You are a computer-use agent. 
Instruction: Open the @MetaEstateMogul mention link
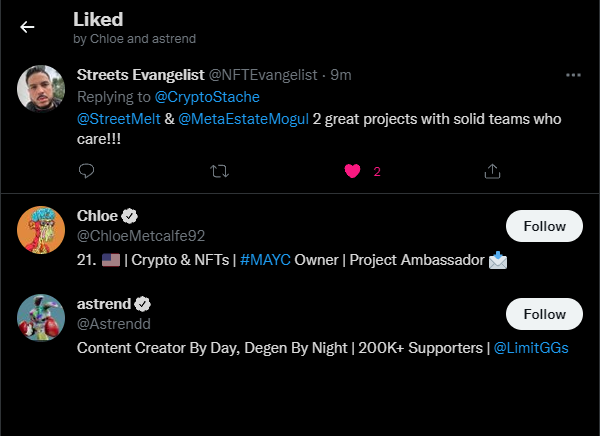235,119
